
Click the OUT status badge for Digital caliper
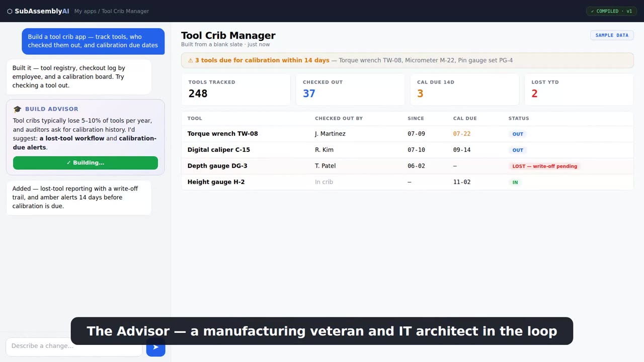click(518, 150)
